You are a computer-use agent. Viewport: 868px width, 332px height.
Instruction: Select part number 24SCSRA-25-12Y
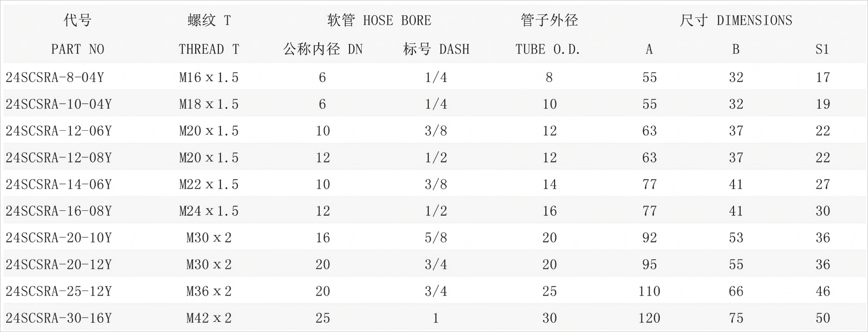[58, 291]
